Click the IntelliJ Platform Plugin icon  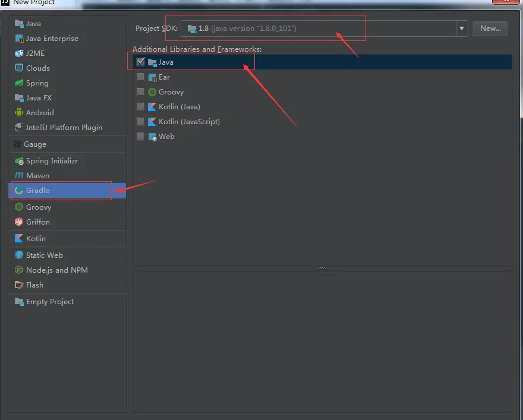click(19, 127)
